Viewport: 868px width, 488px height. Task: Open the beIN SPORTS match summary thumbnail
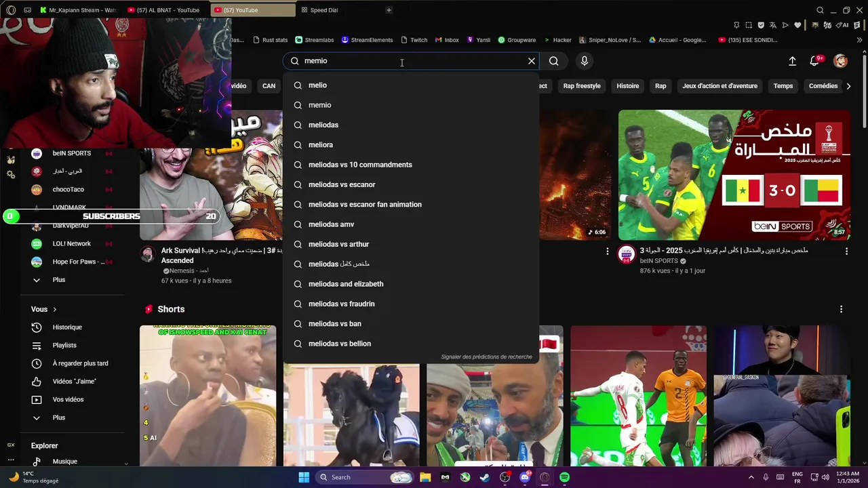734,175
